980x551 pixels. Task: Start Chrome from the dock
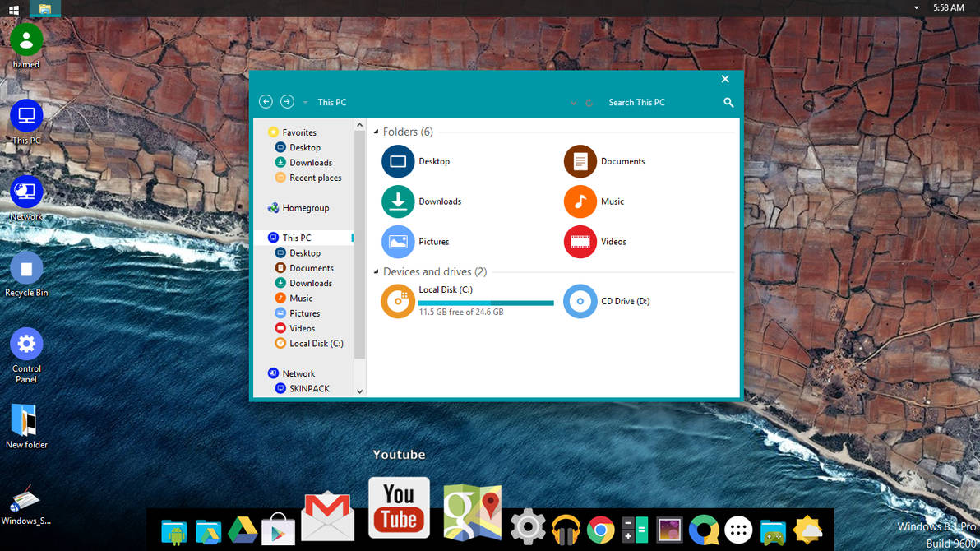(x=600, y=530)
